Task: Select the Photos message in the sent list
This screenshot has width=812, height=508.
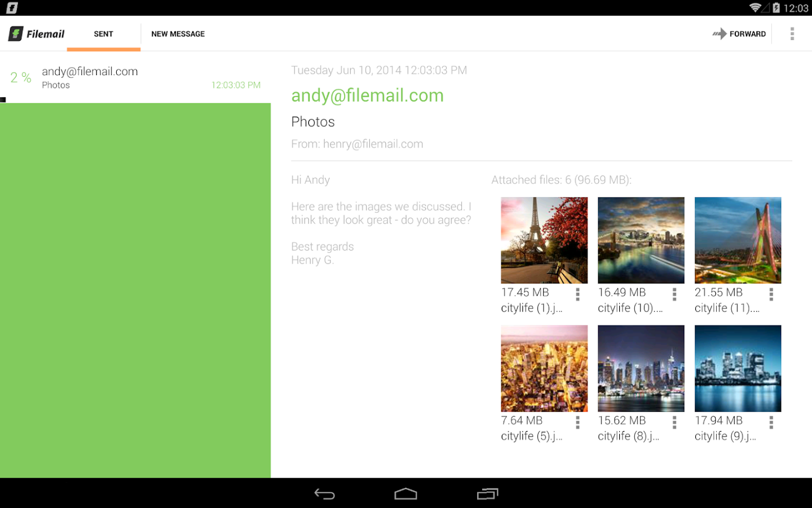Action: tap(135, 77)
